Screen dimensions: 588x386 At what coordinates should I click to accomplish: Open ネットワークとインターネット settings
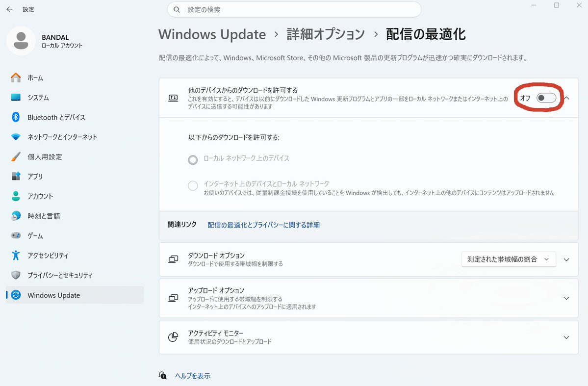click(75, 137)
